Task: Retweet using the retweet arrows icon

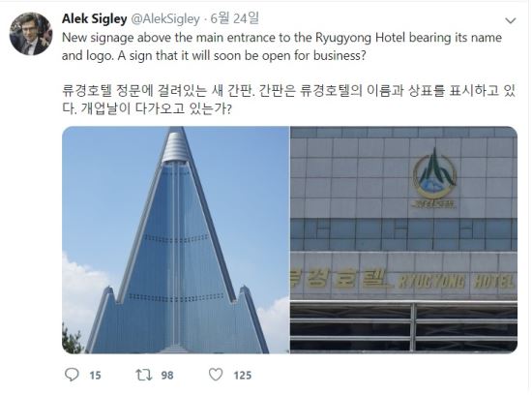Action: [x=144, y=375]
